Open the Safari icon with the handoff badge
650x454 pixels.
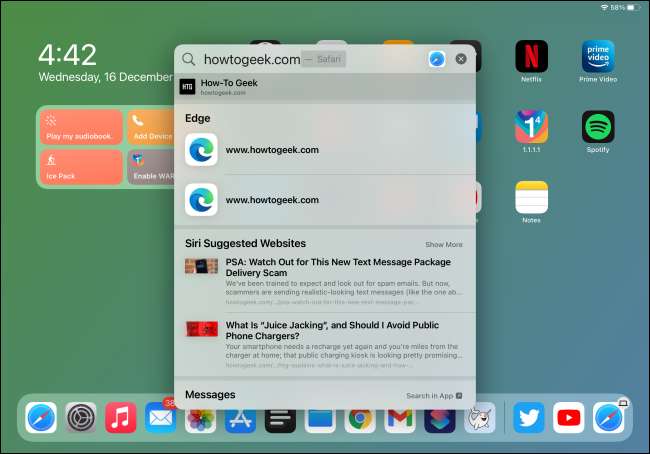click(x=609, y=418)
